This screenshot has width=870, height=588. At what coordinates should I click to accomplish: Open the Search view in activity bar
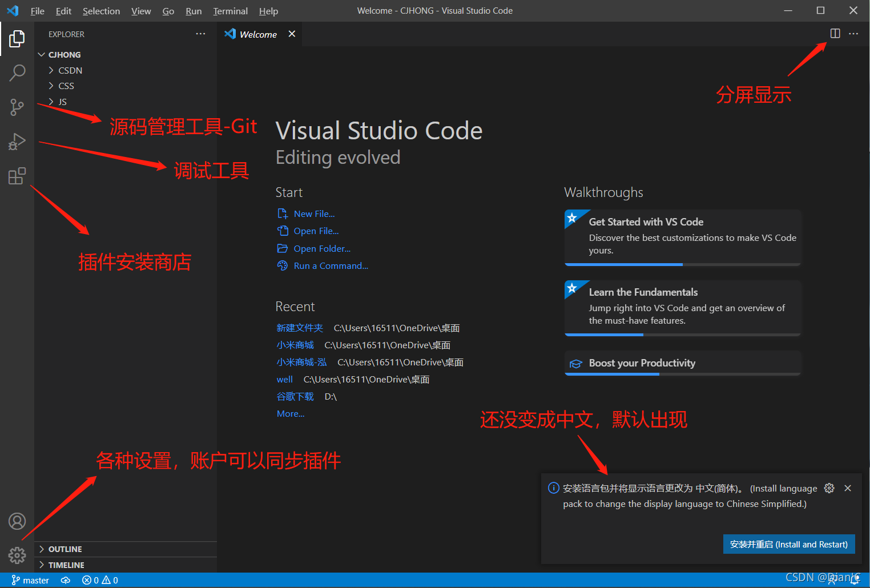(17, 73)
